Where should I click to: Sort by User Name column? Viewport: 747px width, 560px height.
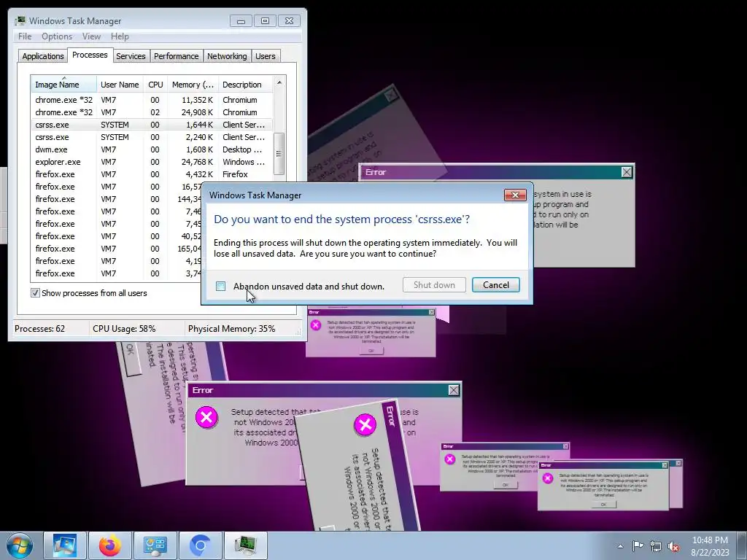click(x=120, y=85)
